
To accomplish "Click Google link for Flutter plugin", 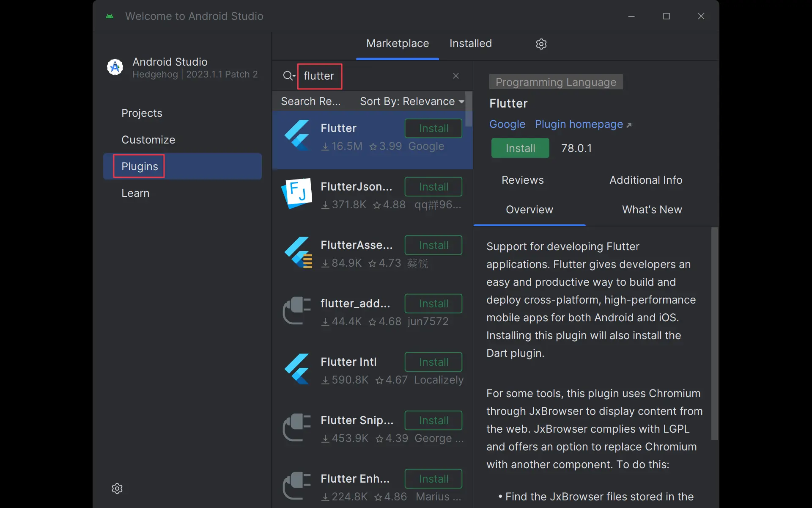I will [506, 124].
